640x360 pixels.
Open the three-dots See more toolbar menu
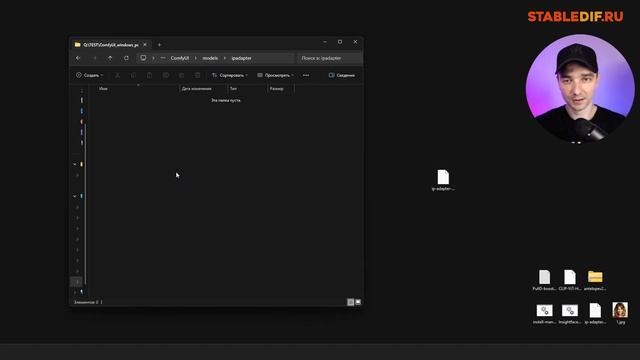pyautogui.click(x=306, y=75)
